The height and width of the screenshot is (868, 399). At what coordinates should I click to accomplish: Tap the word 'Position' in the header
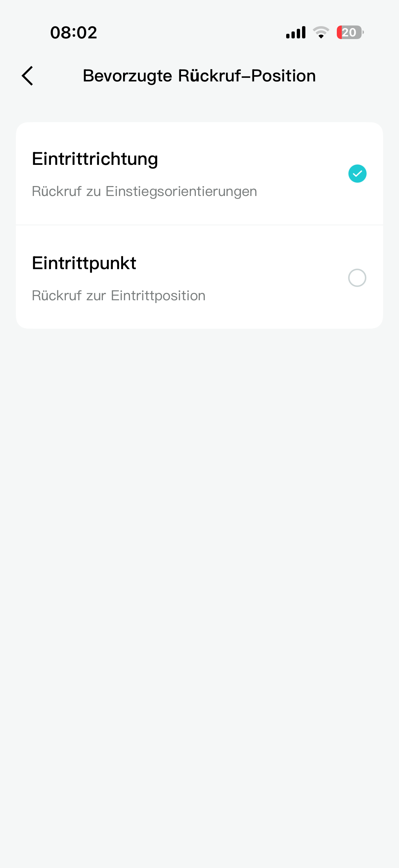[284, 76]
